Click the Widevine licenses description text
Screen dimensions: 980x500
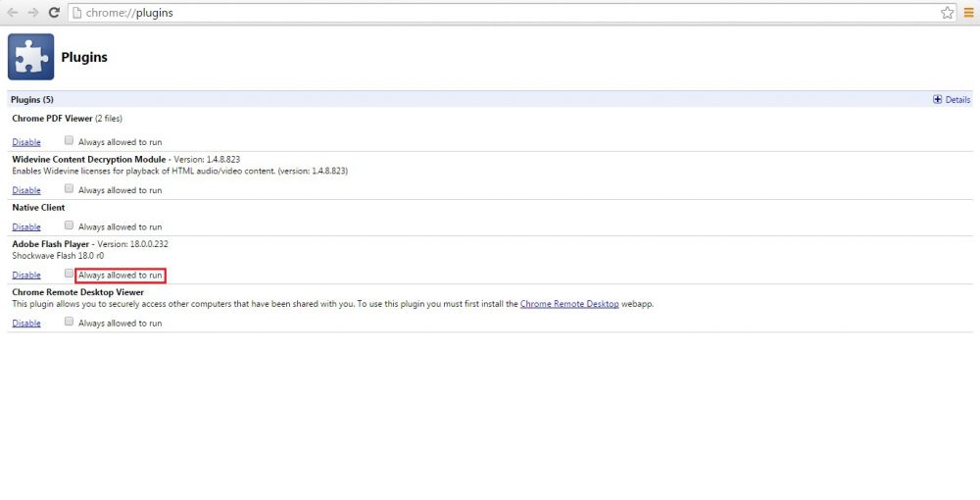[180, 171]
